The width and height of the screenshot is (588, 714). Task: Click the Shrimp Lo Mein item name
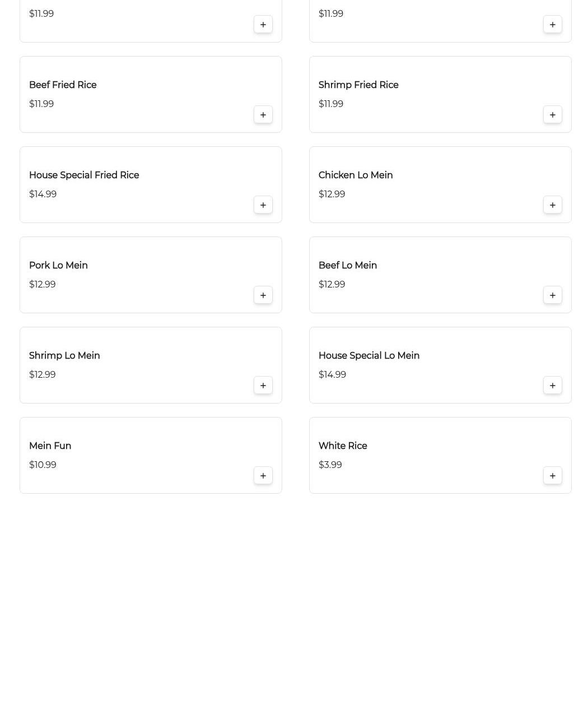64,356
